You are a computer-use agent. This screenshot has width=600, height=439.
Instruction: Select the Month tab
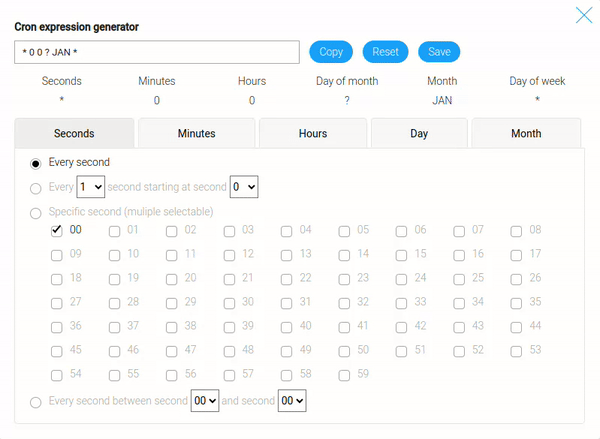526,133
